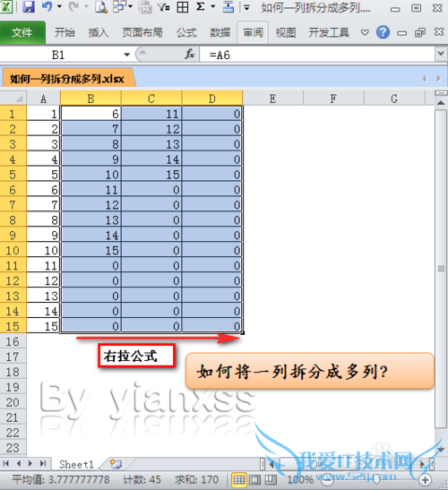Click the workbook tabs scroll right arrow
This screenshot has width=448, height=490.
point(439,79)
